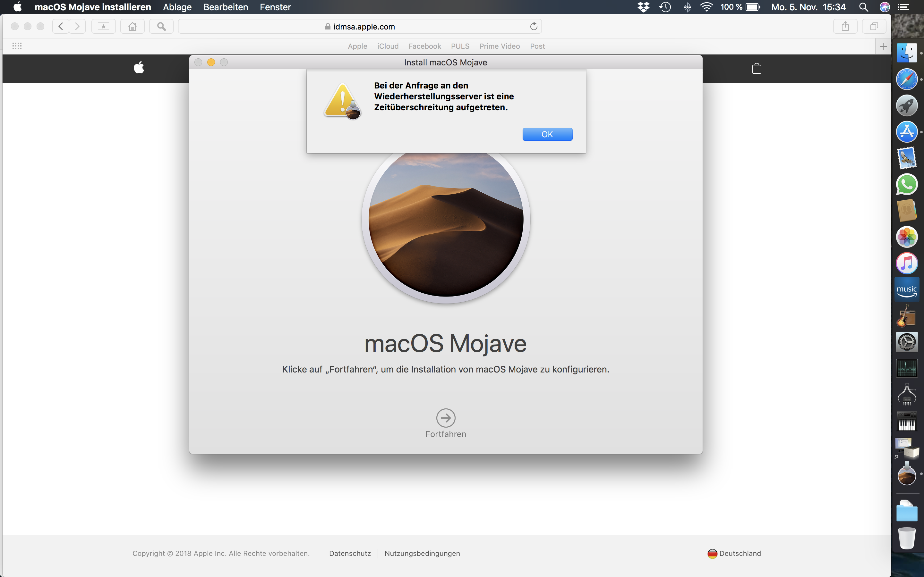Open the Prime Video favorites link
The image size is (924, 577).
(x=499, y=46)
